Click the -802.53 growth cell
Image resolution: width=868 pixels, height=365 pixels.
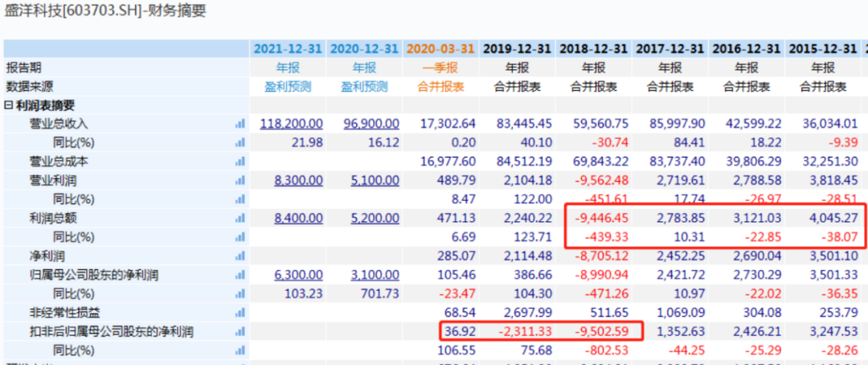coord(608,351)
